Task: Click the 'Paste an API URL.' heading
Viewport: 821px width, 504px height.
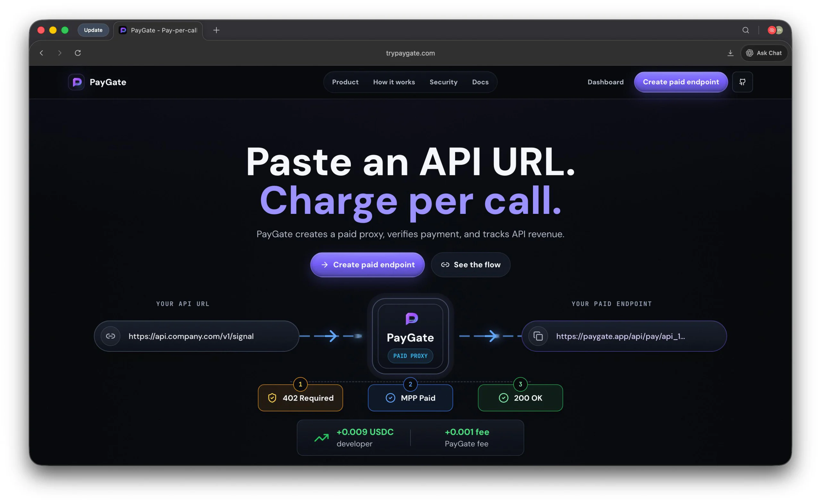Action: click(410, 162)
